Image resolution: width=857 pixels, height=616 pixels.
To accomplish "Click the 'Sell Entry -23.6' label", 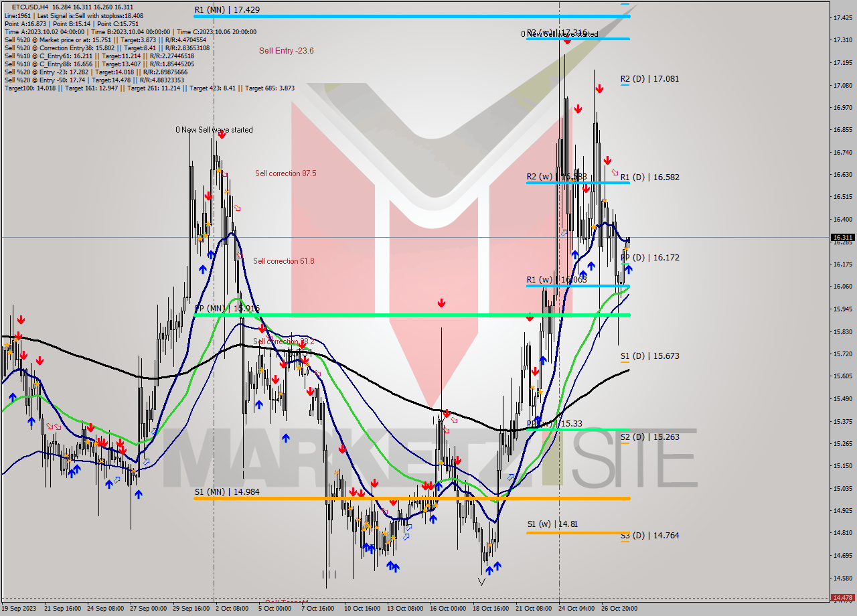I will pos(286,50).
